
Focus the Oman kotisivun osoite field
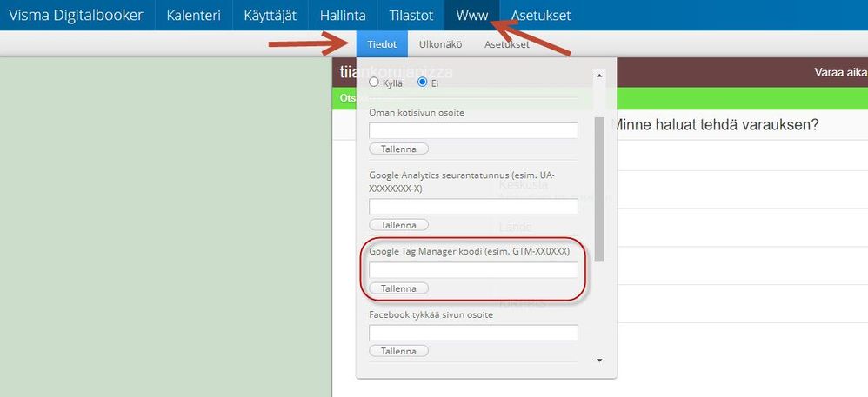473,130
